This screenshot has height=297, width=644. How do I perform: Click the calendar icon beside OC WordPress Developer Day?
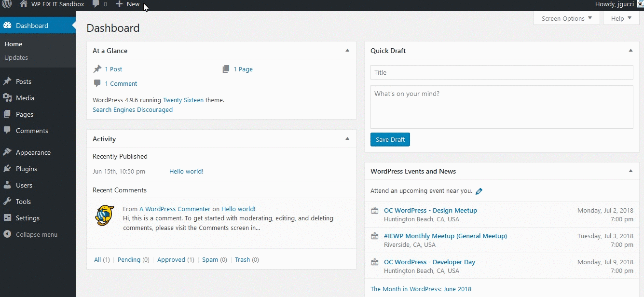pos(374,262)
